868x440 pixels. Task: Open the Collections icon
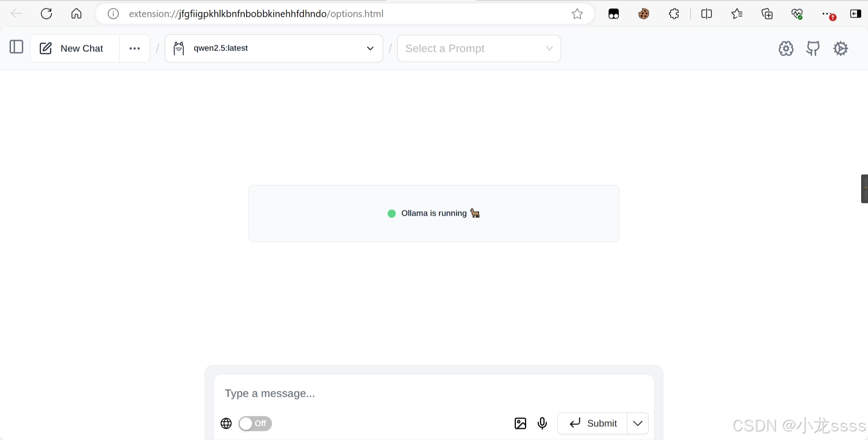point(767,14)
